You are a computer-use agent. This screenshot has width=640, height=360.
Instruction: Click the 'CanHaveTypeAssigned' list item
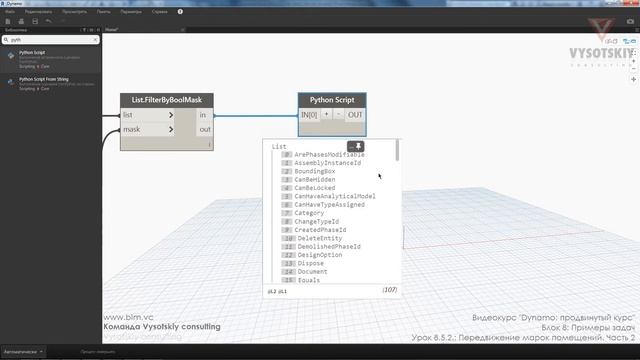click(329, 204)
